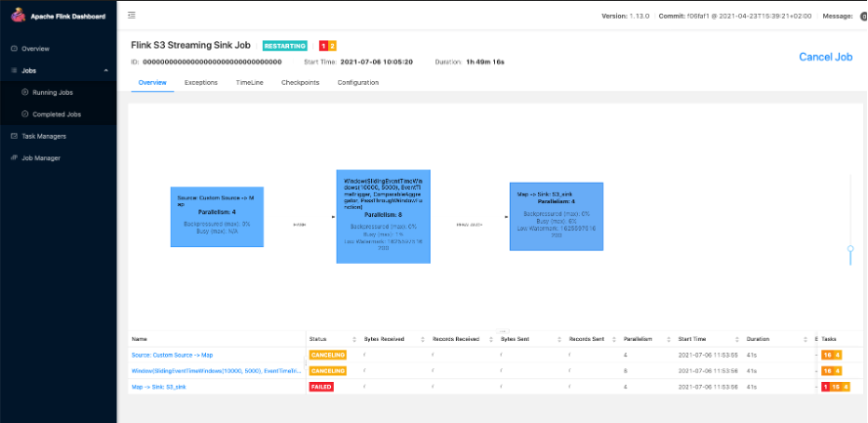868x423 pixels.
Task: Open Running Jobs list
Action: [x=53, y=93]
